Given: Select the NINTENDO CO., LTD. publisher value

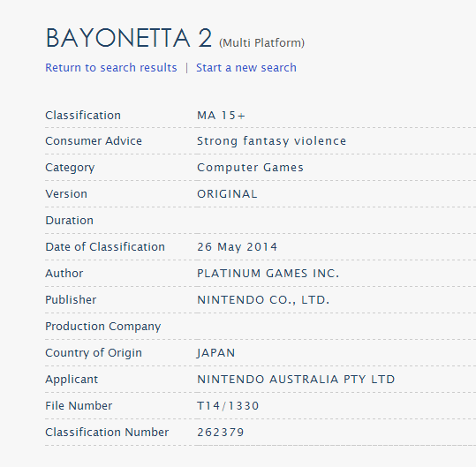Looking at the screenshot, I should (x=263, y=300).
